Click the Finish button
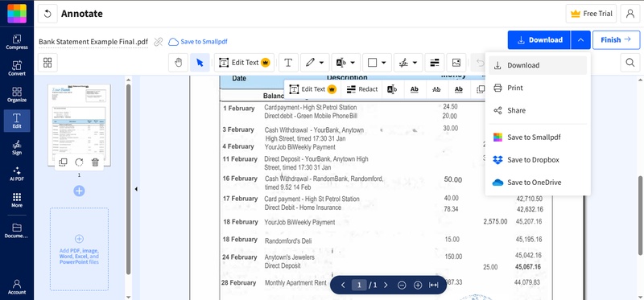This screenshot has height=300, width=644. pyautogui.click(x=616, y=39)
